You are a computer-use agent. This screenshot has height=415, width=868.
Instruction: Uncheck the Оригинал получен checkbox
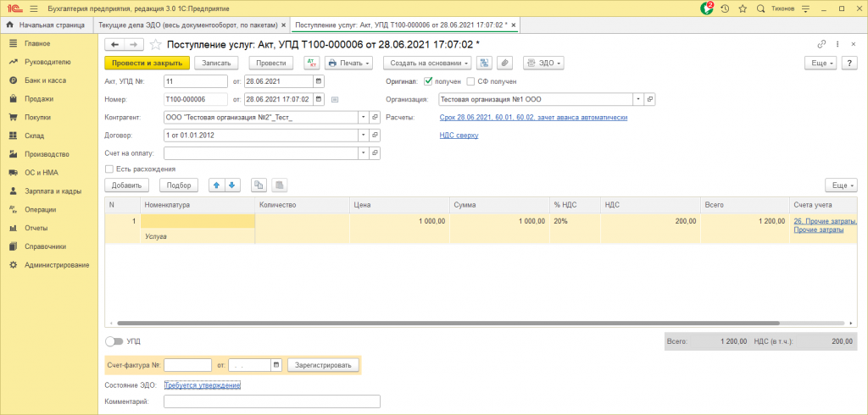(428, 81)
